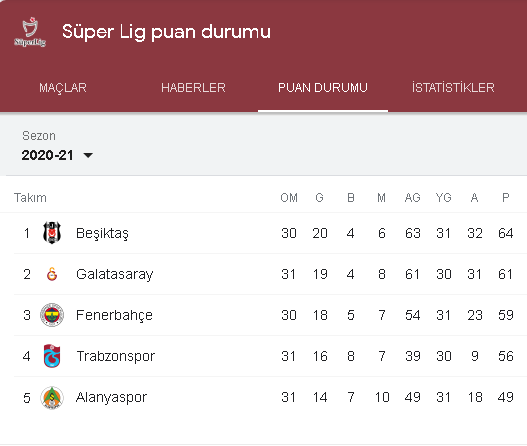Screen dimensions: 527x446
Task: Click the Takım column header
Action: (x=30, y=198)
